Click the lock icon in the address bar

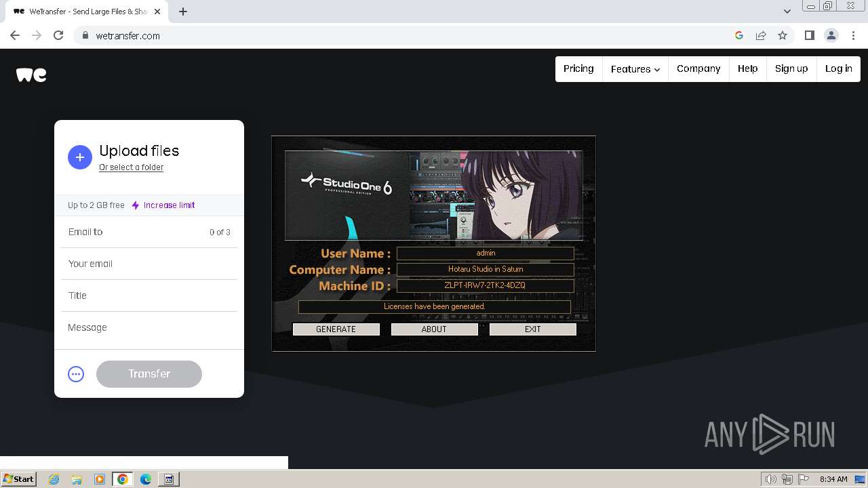pyautogui.click(x=85, y=35)
